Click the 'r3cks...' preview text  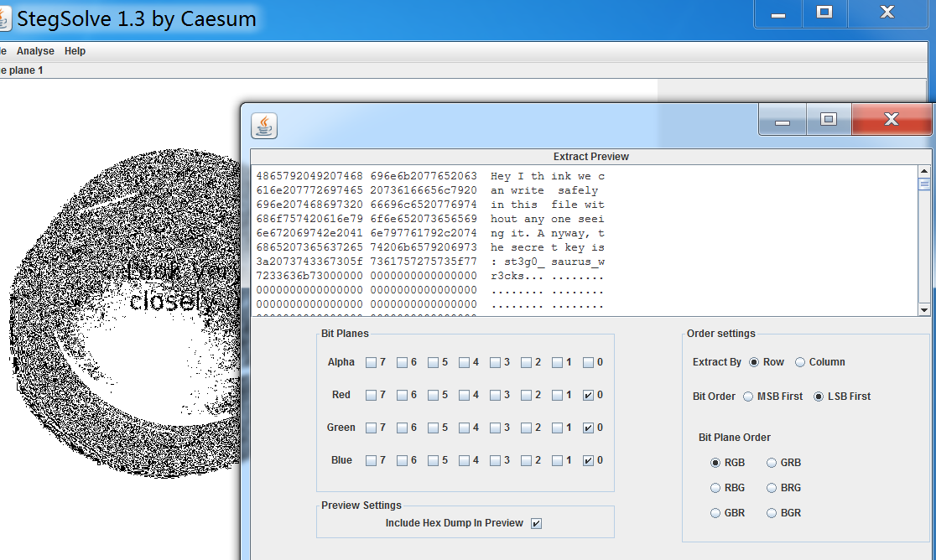pyautogui.click(x=517, y=276)
